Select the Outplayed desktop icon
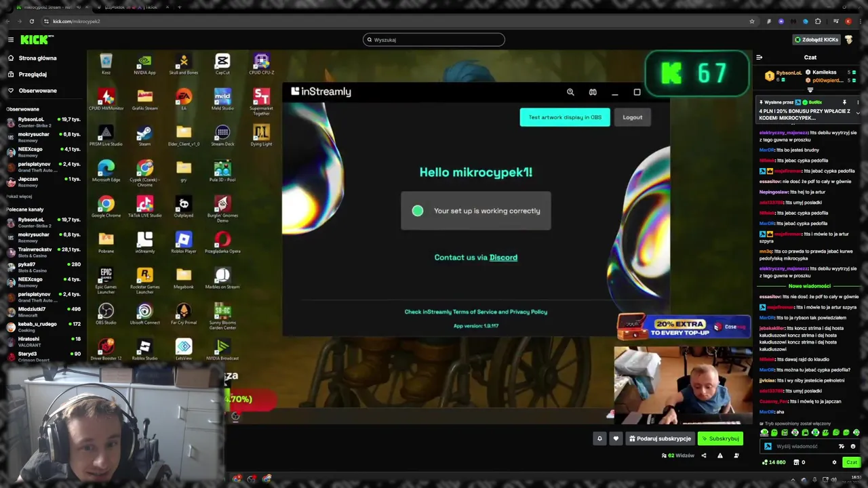 [184, 207]
